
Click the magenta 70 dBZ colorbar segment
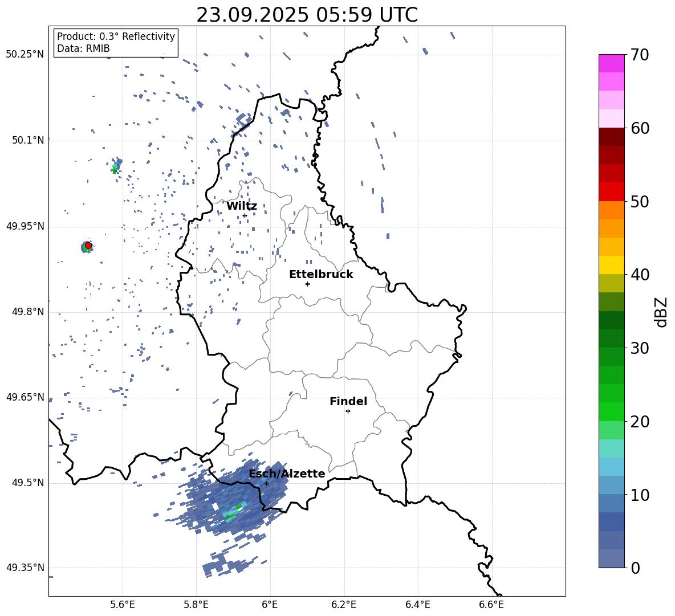(611, 63)
